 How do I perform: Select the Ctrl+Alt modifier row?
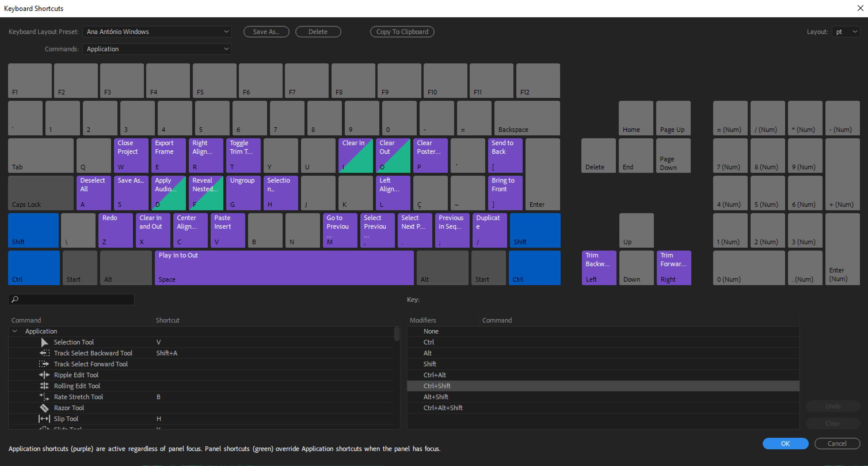click(x=603, y=375)
